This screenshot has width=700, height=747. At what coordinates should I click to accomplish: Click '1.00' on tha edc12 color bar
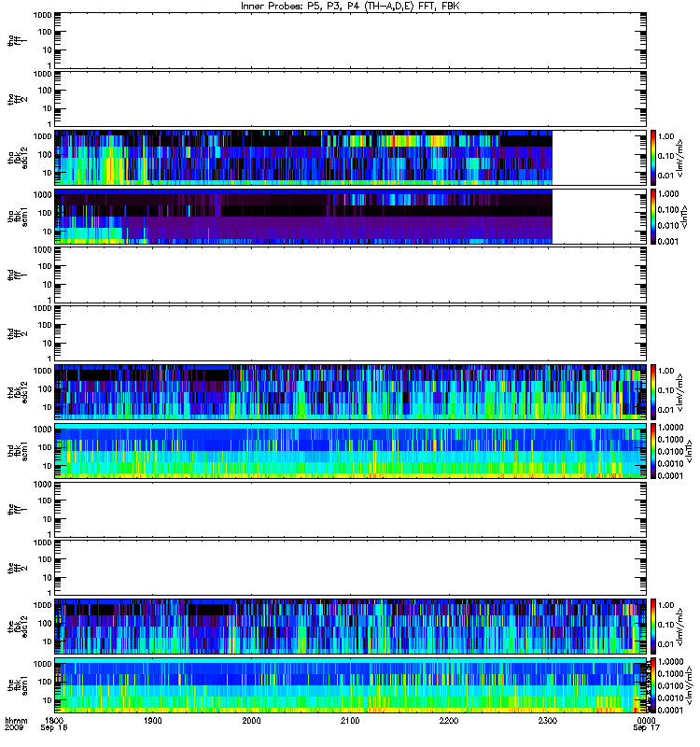point(666,136)
